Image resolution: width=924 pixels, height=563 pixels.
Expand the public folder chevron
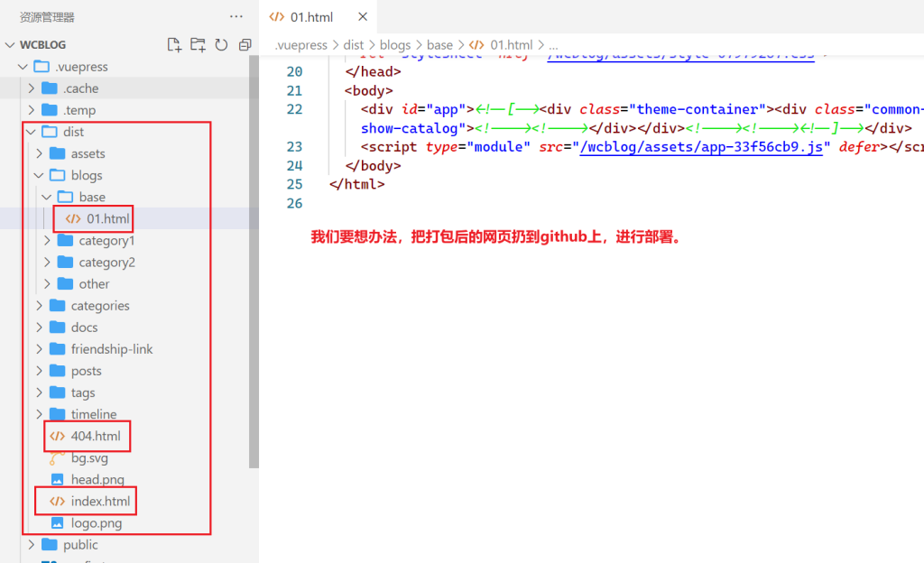coord(32,545)
